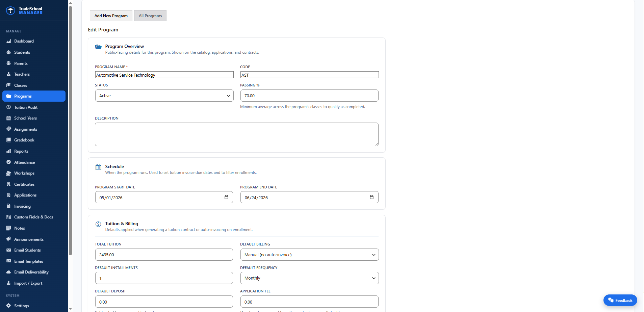Click the Announcements megaphone icon
This screenshot has height=312, width=644.
pyautogui.click(x=9, y=239)
